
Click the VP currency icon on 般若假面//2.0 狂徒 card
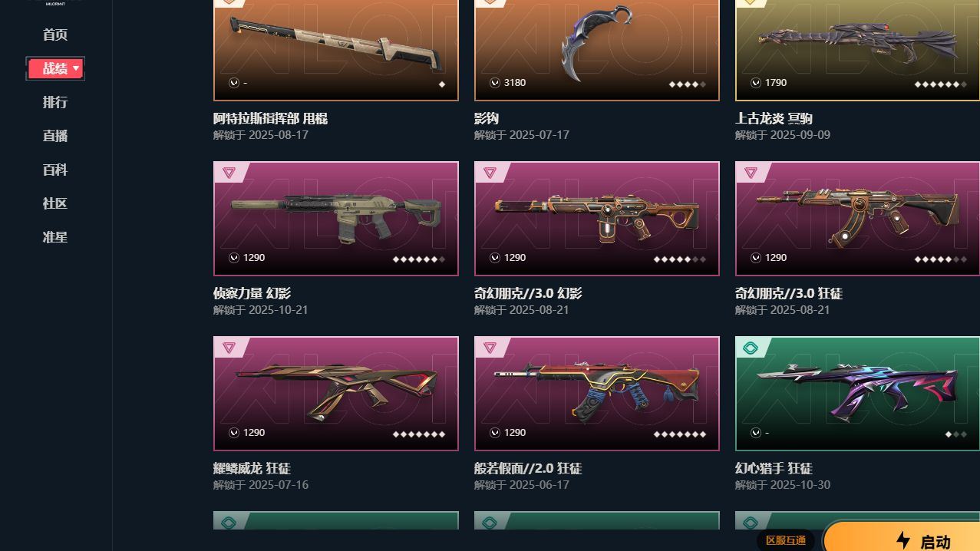[495, 433]
